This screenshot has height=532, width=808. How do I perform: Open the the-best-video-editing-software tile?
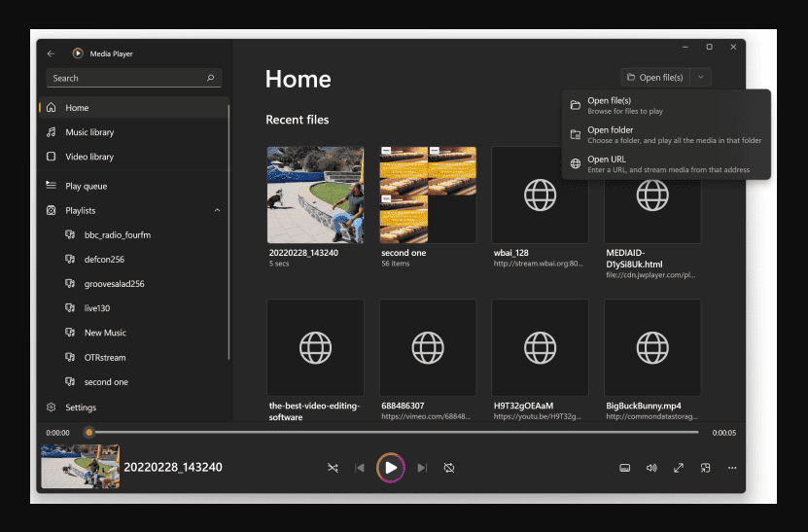(x=315, y=347)
